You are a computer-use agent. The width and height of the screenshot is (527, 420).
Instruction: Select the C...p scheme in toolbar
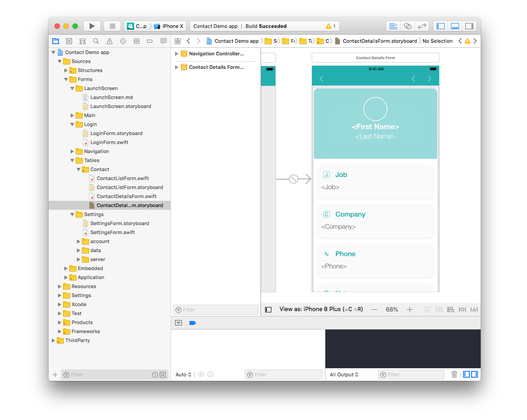pos(137,26)
